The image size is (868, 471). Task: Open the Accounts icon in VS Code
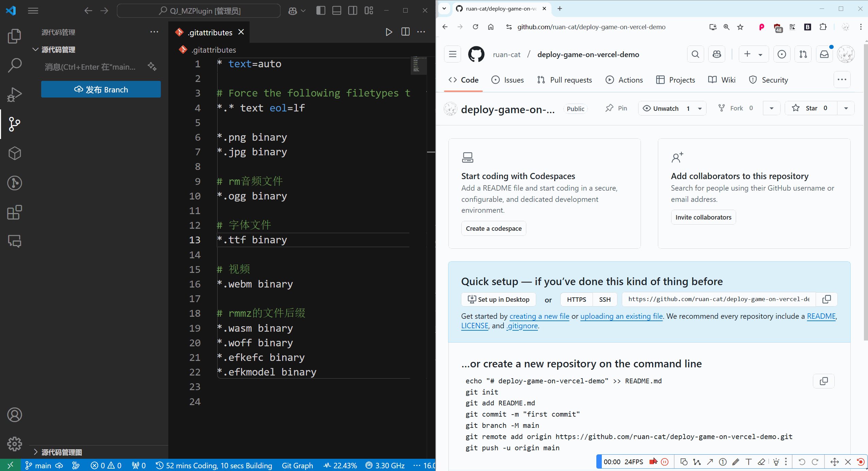(x=14, y=415)
